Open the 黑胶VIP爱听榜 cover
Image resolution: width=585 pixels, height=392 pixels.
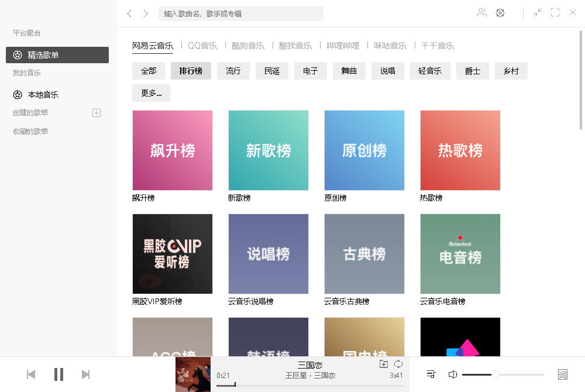(173, 254)
